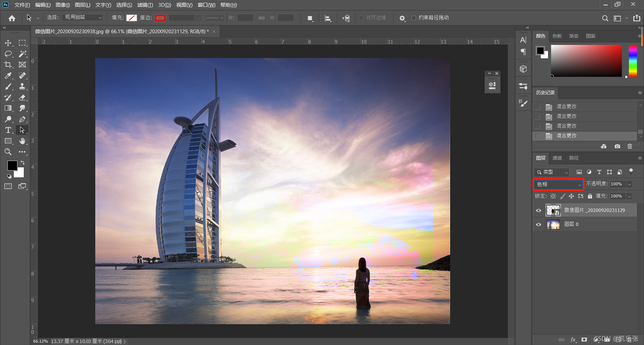Open the 现用图层 selection dropdown
Image resolution: width=644 pixels, height=345 pixels.
(x=83, y=17)
